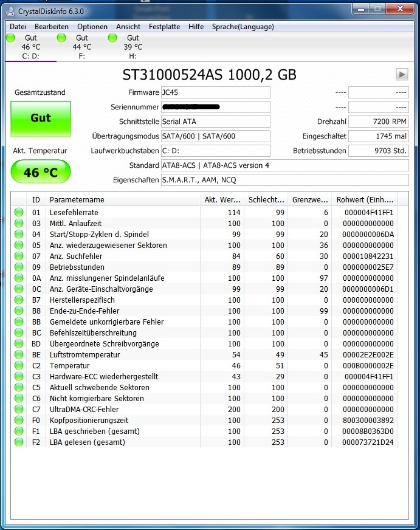Click the Akt. Wer... column header
The image size is (420, 530).
(x=222, y=200)
